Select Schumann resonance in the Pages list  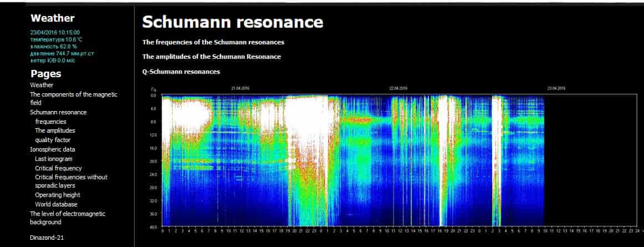[58, 112]
